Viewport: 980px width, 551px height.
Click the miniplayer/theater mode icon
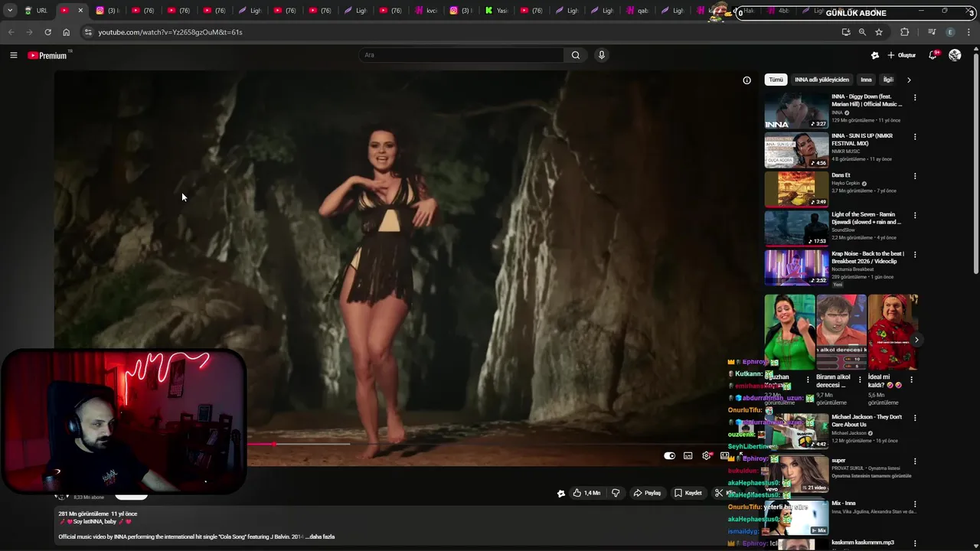tap(724, 455)
